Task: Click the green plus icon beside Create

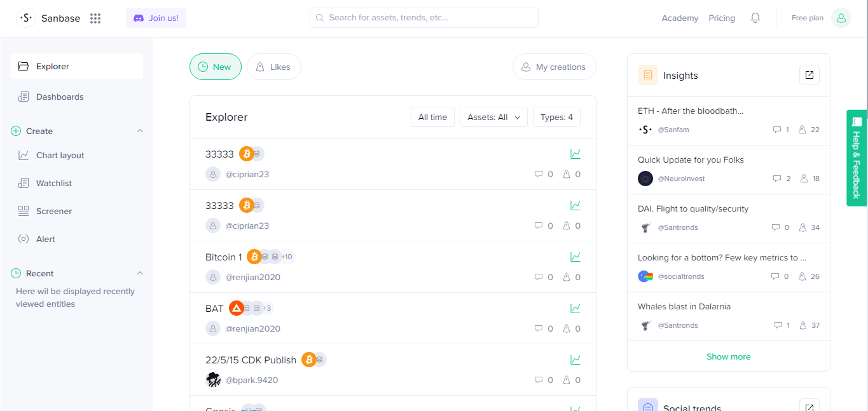Action: tap(16, 131)
